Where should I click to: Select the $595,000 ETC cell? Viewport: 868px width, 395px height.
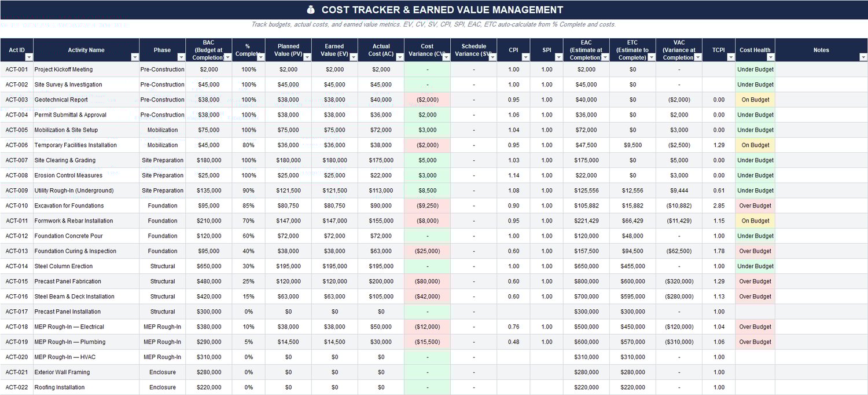[x=632, y=297]
